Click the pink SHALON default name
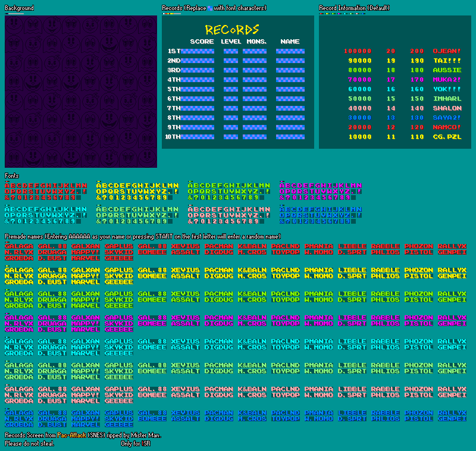Screen dimensions: 476x451 pyautogui.click(x=447, y=108)
